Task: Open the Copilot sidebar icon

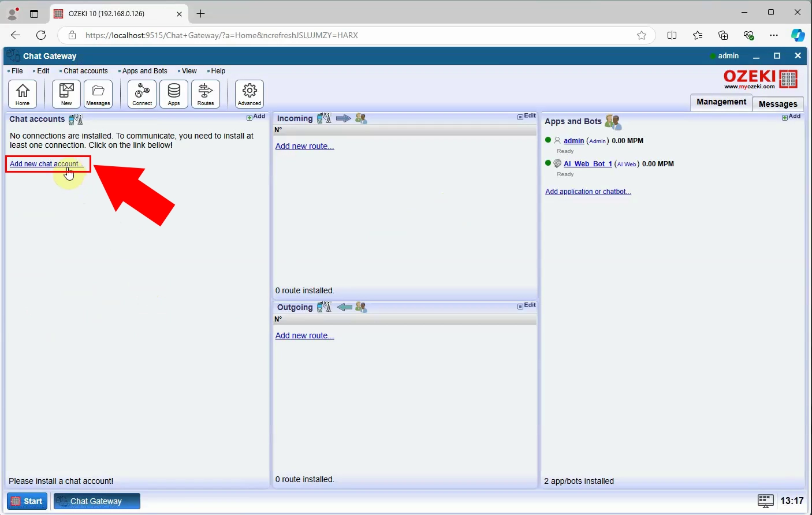Action: pyautogui.click(x=798, y=35)
